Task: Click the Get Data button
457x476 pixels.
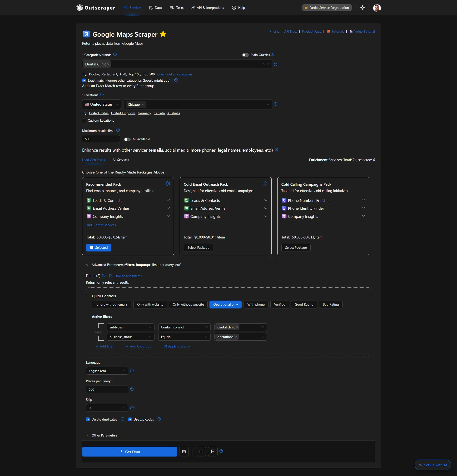Action: click(x=130, y=452)
